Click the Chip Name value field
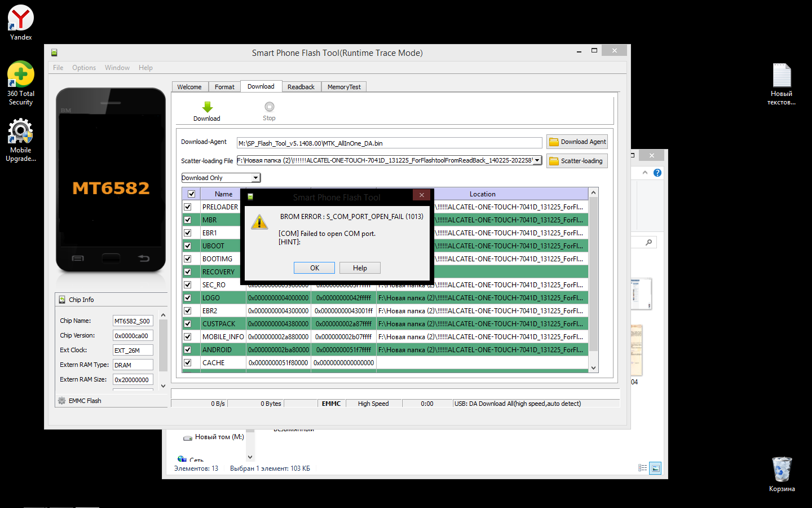This screenshot has height=508, width=812. [x=133, y=321]
